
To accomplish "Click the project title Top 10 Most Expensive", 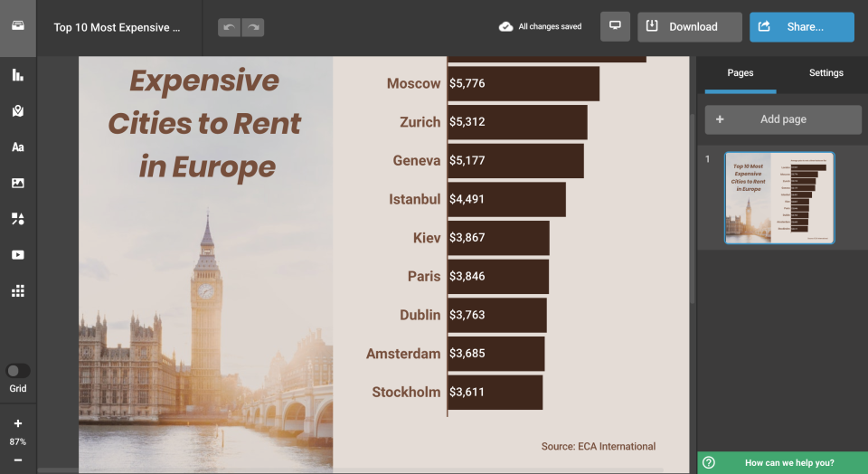I will click(x=117, y=28).
